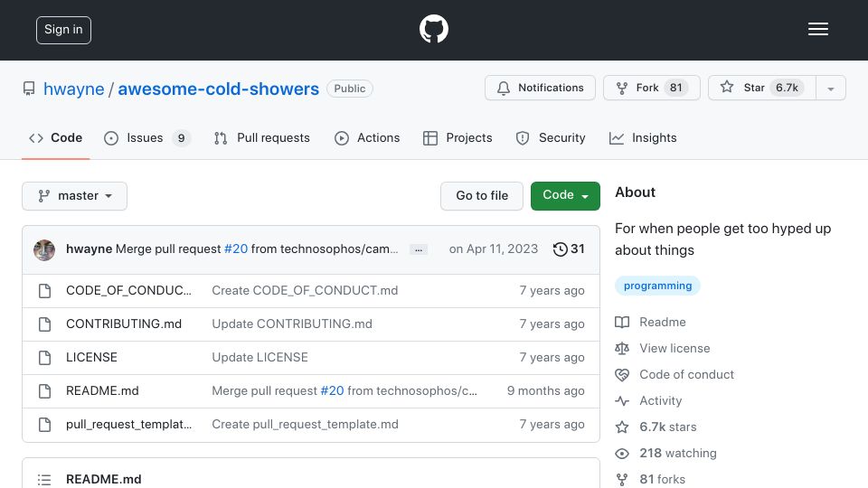
Task: Open the awesome-cold-showers repository link
Action: pos(218,89)
